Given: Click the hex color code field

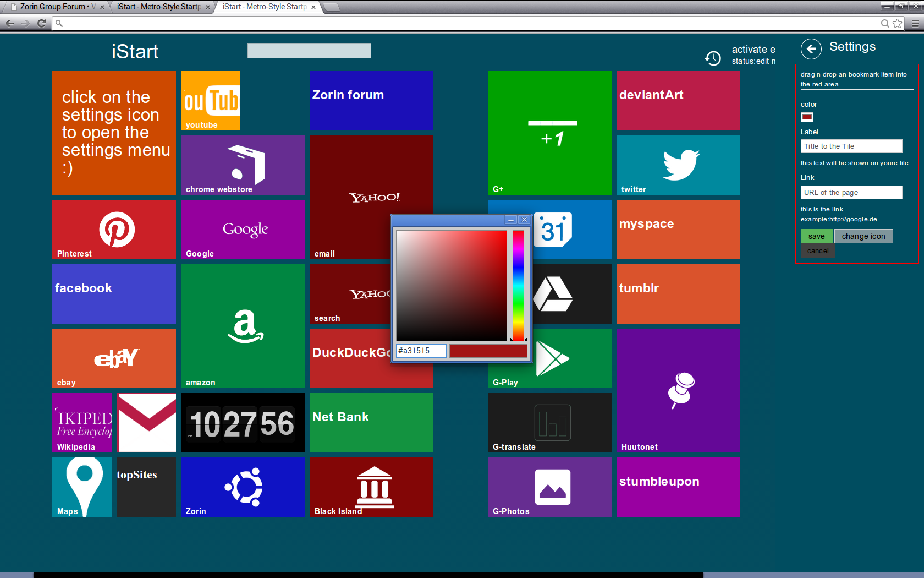Looking at the screenshot, I should pyautogui.click(x=421, y=351).
